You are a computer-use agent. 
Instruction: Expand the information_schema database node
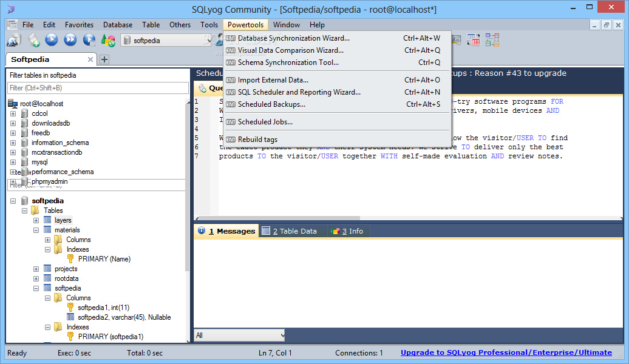[13, 143]
